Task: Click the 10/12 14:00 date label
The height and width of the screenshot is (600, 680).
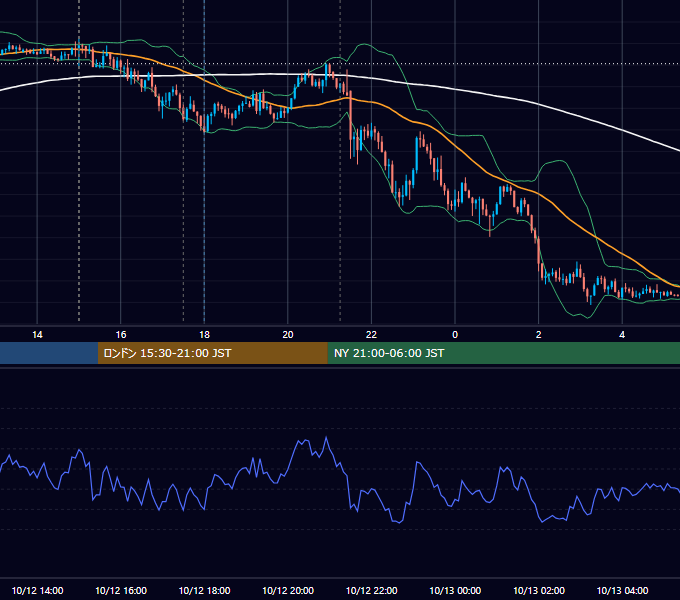Action: click(x=37, y=590)
